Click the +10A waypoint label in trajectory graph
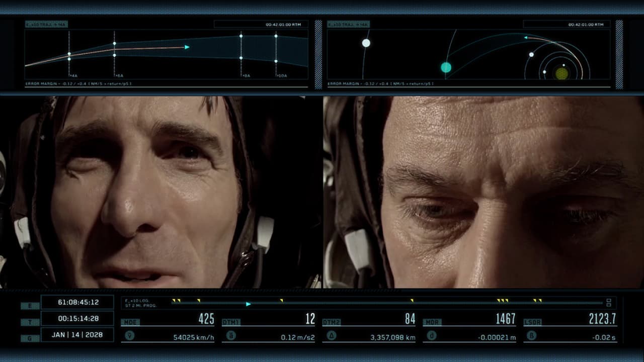 (x=282, y=75)
